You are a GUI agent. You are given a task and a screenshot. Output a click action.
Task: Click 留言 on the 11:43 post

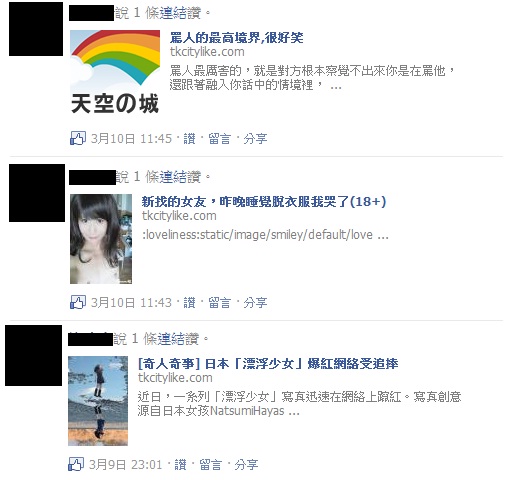219,303
